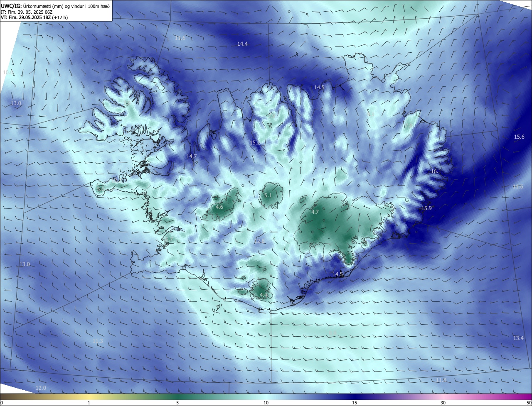The height and width of the screenshot is (406, 532).
Task: Click the 4.4 value on the southern glacier
Action: [263, 295]
